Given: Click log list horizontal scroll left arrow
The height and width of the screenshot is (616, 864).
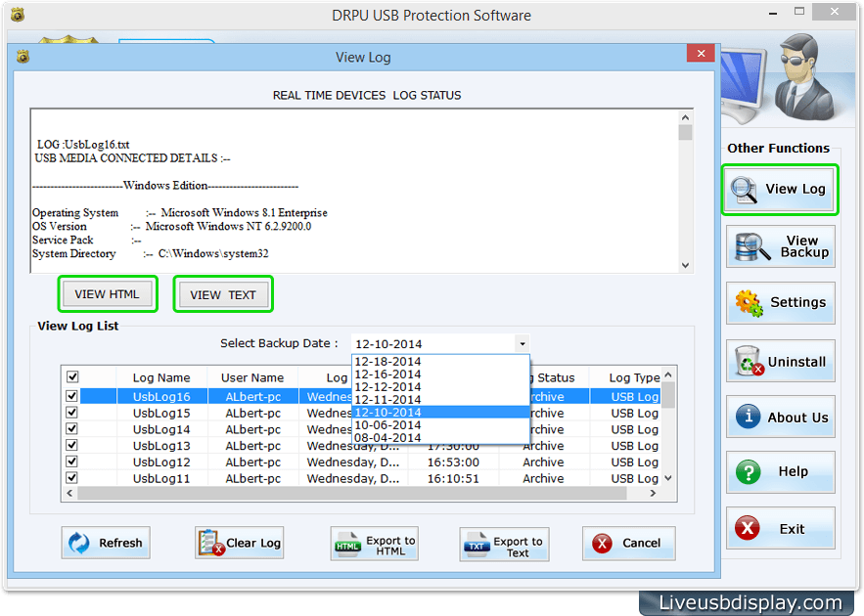Looking at the screenshot, I should (69, 493).
